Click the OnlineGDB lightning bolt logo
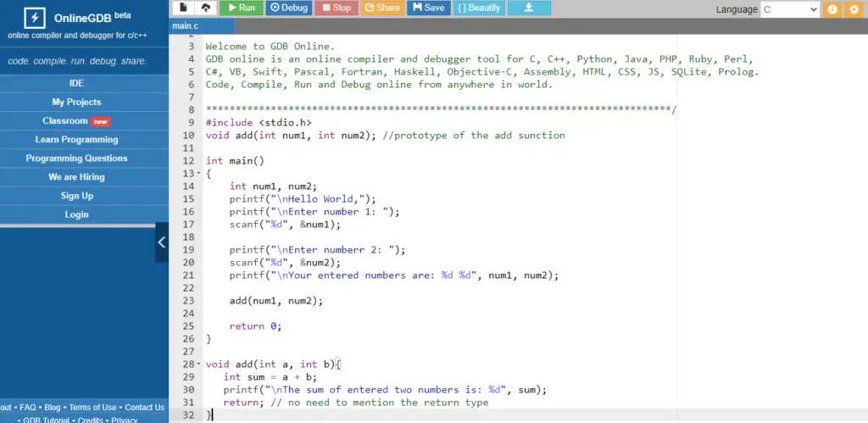Screen dimensions: 868x423 pyautogui.click(x=35, y=19)
